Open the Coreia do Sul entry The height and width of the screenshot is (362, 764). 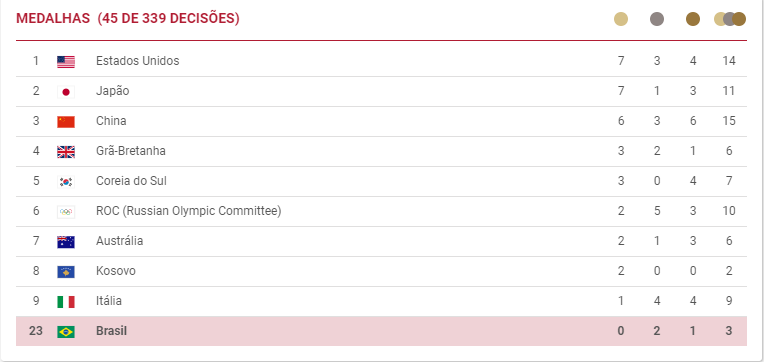pos(131,181)
